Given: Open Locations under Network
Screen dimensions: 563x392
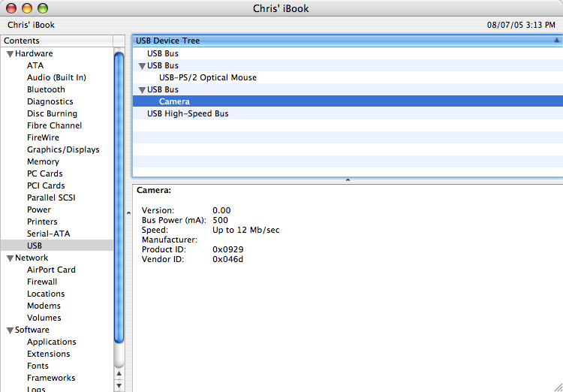Looking at the screenshot, I should pyautogui.click(x=46, y=294).
